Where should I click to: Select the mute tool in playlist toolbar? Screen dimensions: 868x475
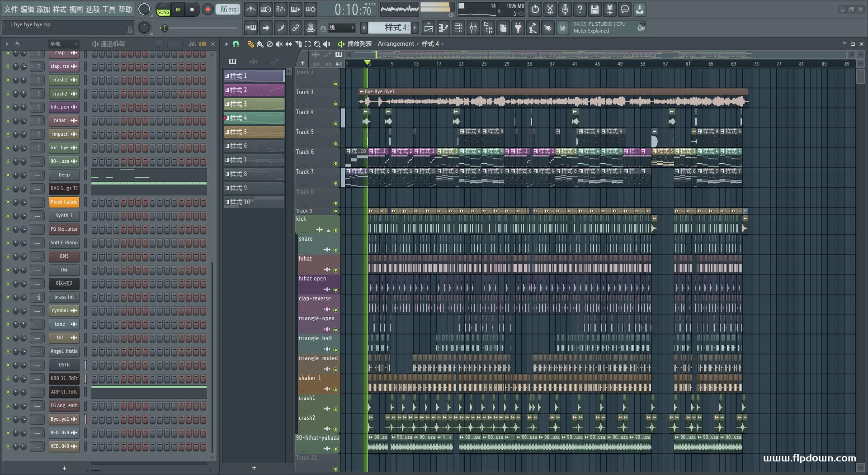tap(279, 44)
